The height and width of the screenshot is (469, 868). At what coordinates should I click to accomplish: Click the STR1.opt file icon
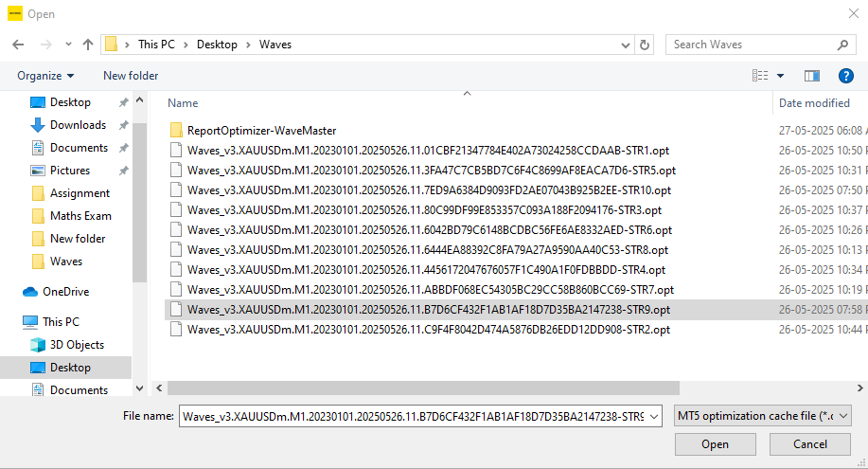pos(176,151)
